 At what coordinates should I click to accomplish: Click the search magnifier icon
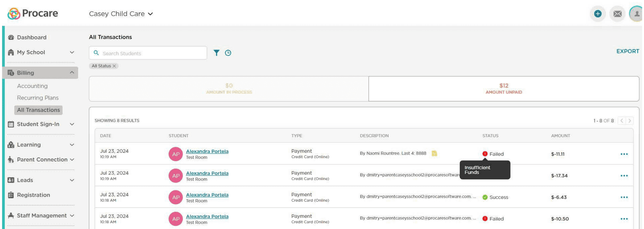(x=96, y=53)
